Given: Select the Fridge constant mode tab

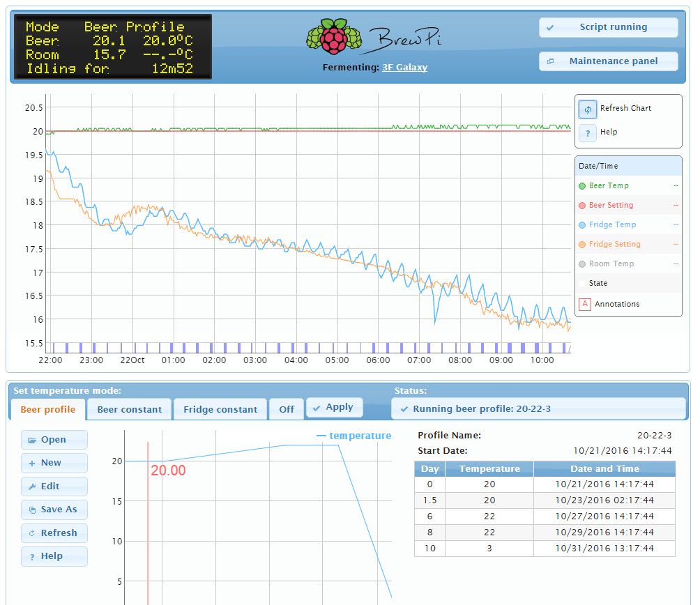Looking at the screenshot, I should click(220, 410).
